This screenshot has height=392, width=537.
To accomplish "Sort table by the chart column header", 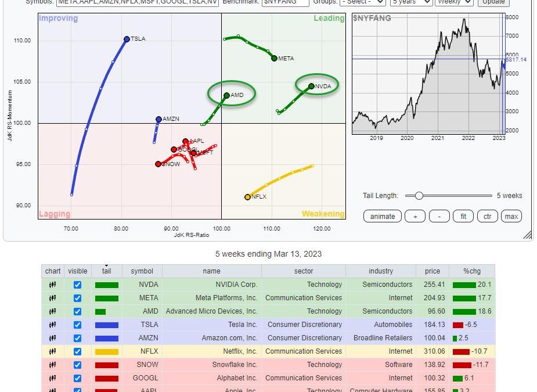I will [x=53, y=271].
